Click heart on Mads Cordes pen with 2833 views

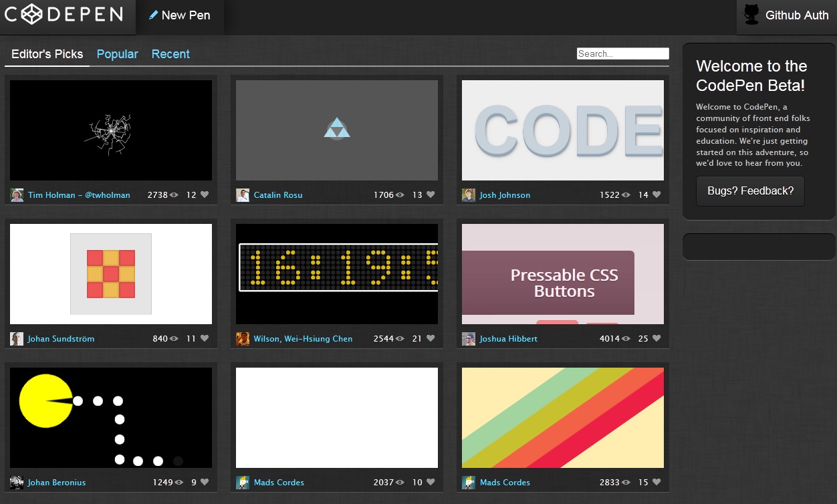[656, 483]
